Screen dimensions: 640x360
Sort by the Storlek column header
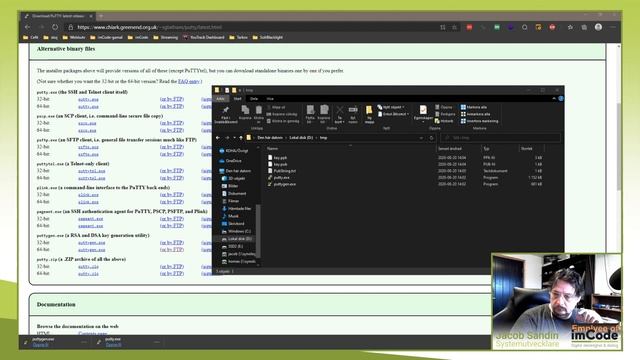coord(527,149)
